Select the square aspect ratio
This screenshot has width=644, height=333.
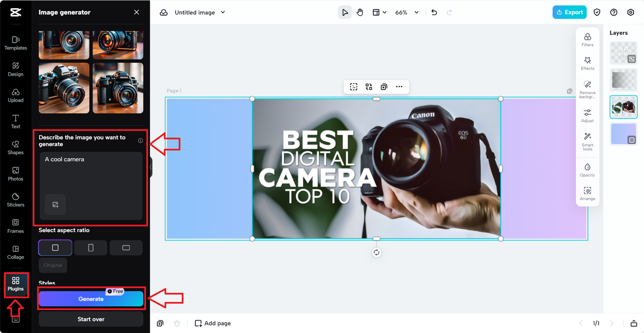point(55,248)
